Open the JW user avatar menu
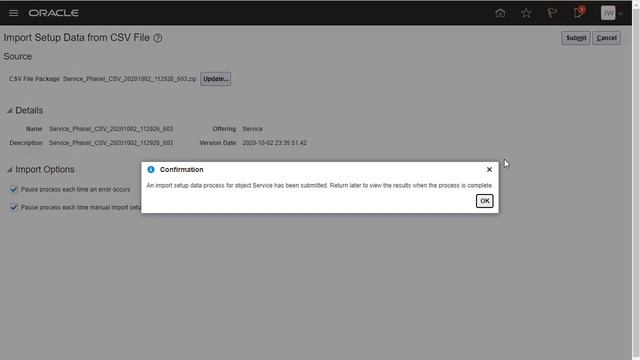This screenshot has width=640, height=360. pos(611,13)
